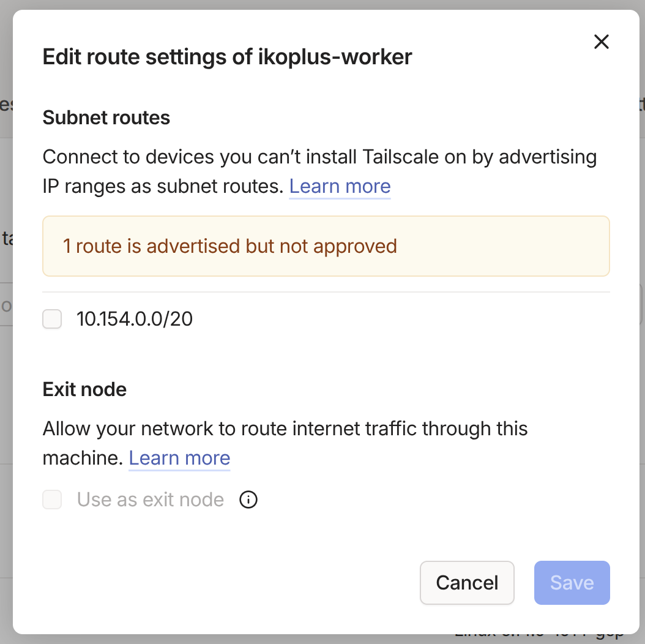Toggle the Use as exit node checkbox
Image resolution: width=645 pixels, height=644 pixels.
click(52, 500)
